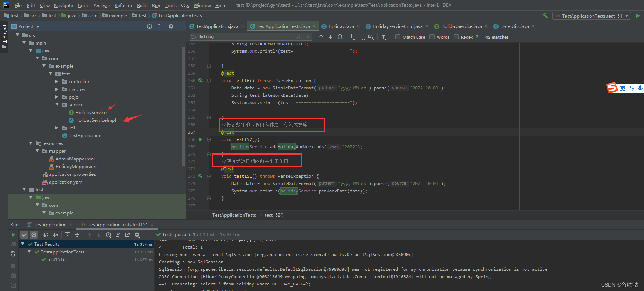Collapse Test Results tree node
Viewport: 644px width, 291px height.
[x=22, y=244]
